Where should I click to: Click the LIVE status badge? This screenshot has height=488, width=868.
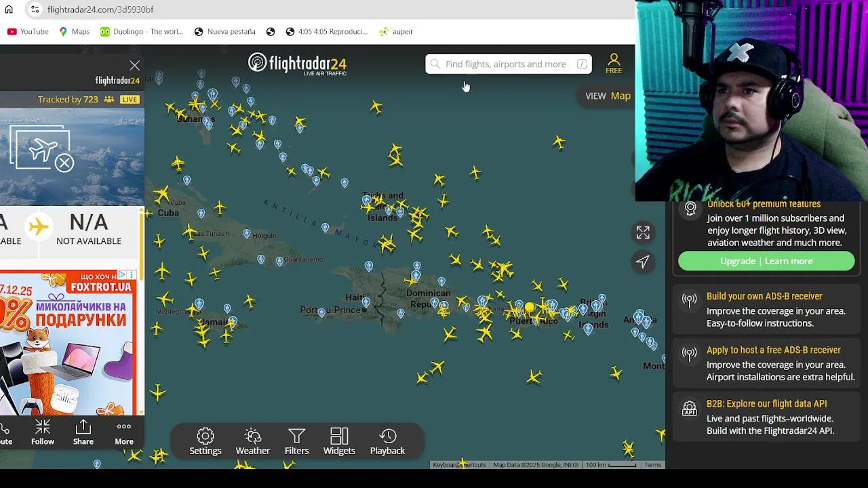(130, 100)
